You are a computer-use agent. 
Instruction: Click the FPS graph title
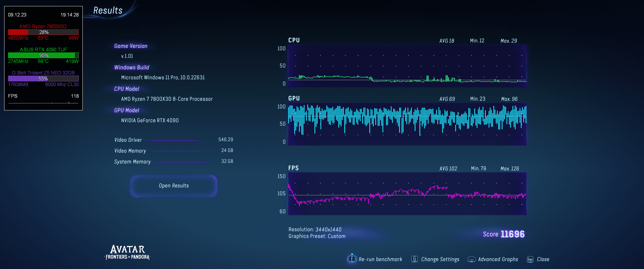(293, 168)
